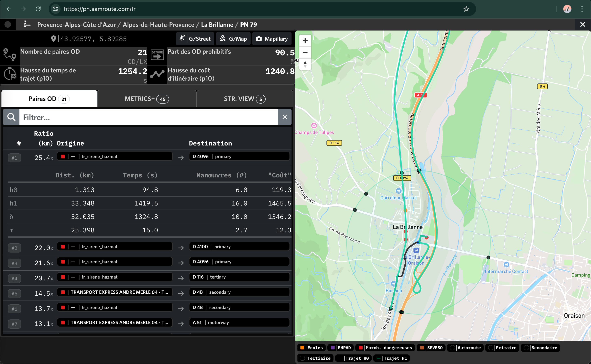591x364 pixels.
Task: Expand OD pair row #6
Action: 14,309
